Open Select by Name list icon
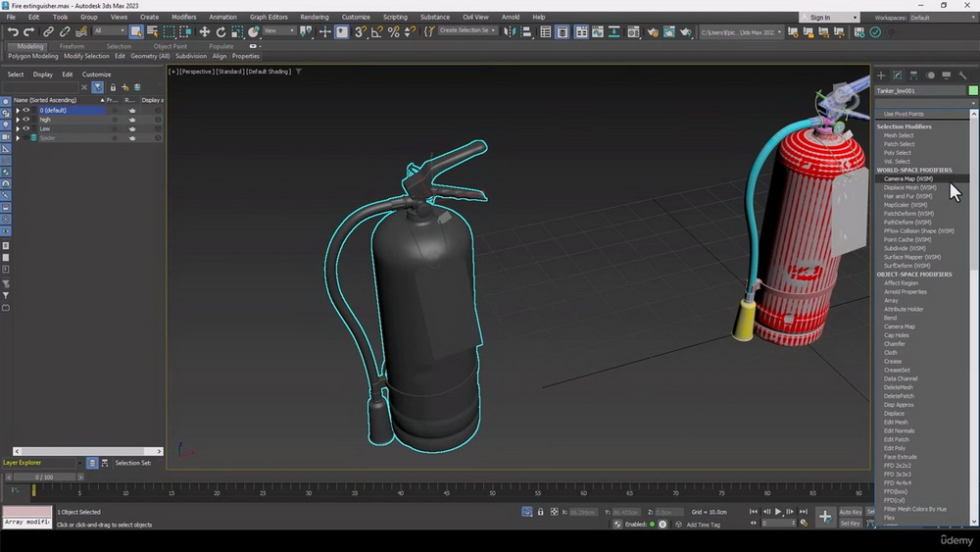This screenshot has width=980, height=552. click(153, 32)
